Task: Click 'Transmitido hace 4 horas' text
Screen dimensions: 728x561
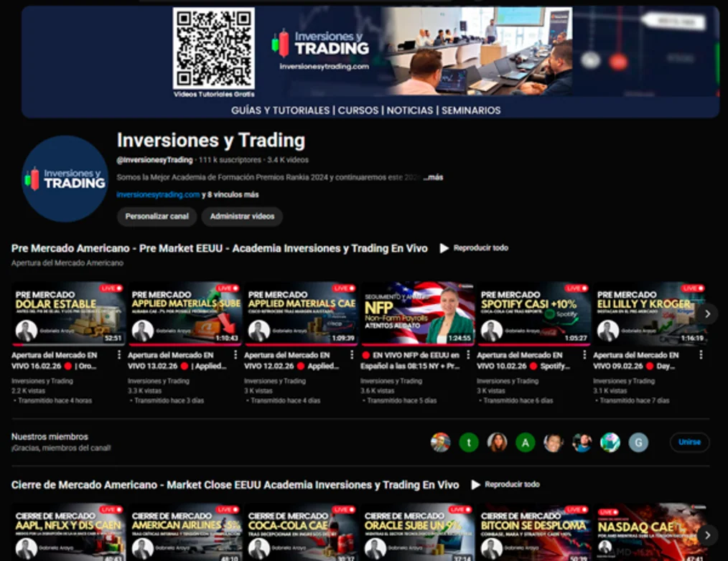Action: 55,400
